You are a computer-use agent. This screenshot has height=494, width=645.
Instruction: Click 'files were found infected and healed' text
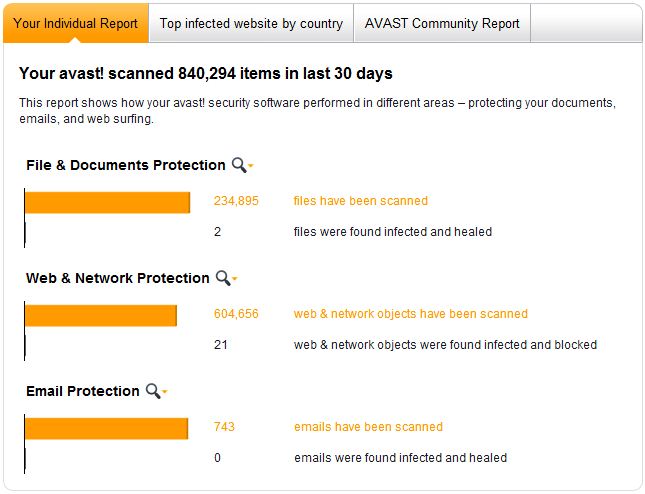(x=393, y=232)
